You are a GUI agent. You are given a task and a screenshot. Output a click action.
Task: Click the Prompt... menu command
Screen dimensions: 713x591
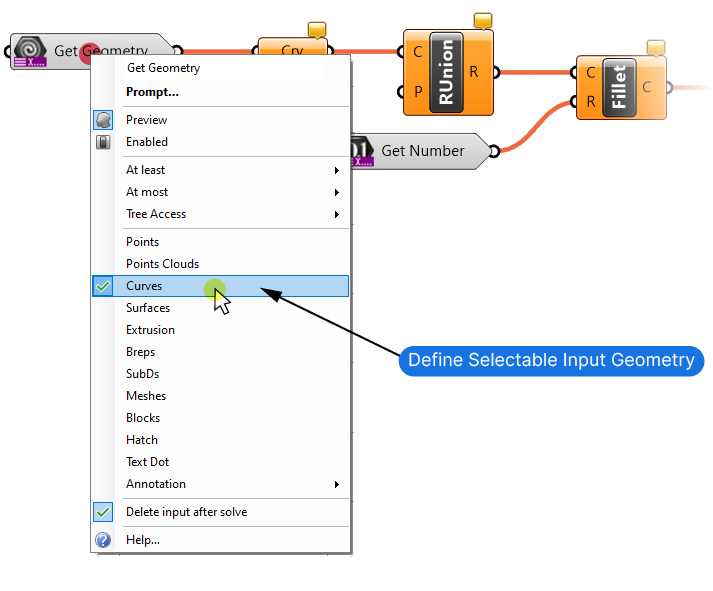(x=152, y=92)
